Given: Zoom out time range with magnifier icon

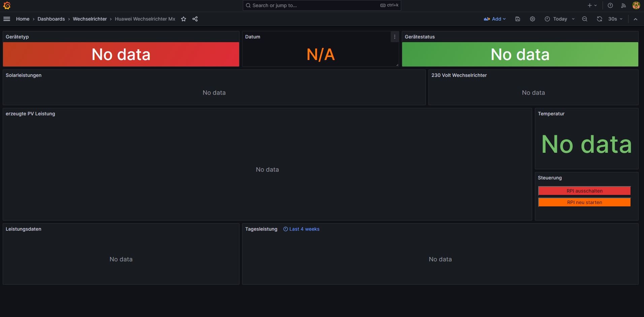Looking at the screenshot, I should click(585, 19).
